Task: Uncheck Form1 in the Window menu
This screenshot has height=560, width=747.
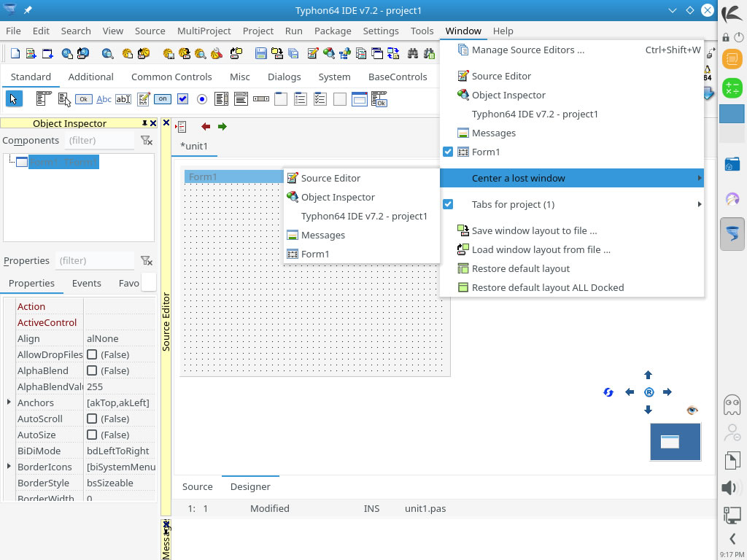Action: point(448,152)
